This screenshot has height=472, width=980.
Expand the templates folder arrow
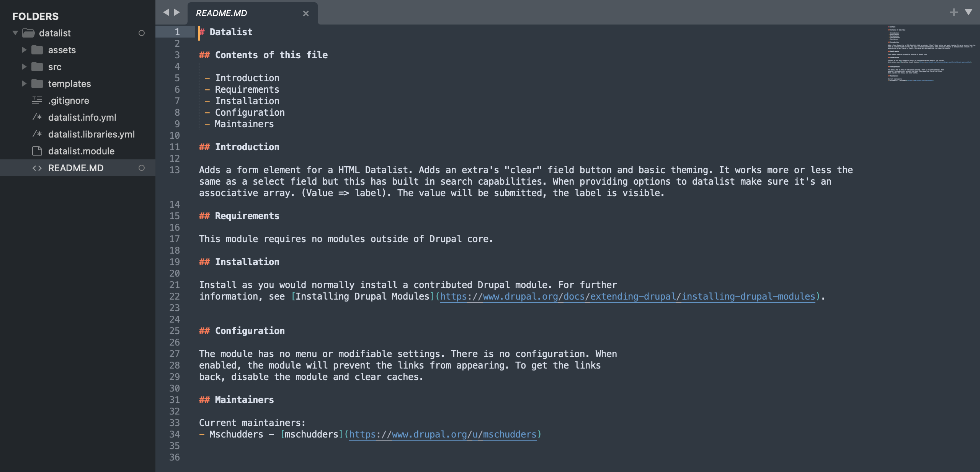pyautogui.click(x=24, y=84)
